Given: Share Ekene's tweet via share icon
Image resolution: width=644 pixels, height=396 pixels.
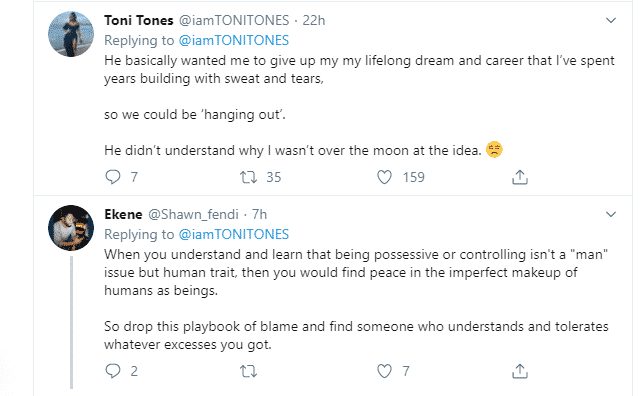Looking at the screenshot, I should pyautogui.click(x=520, y=371).
